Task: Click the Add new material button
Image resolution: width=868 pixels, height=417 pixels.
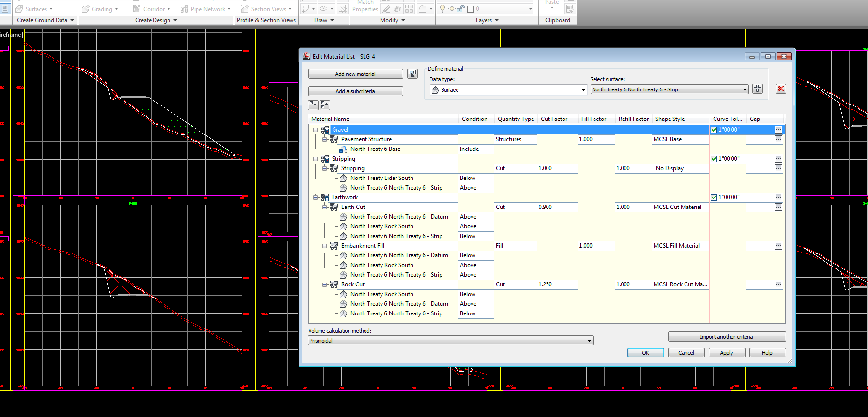Action: click(355, 74)
